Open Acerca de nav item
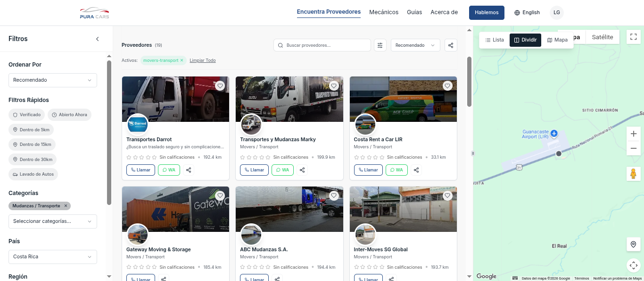The width and height of the screenshot is (644, 281). (444, 12)
